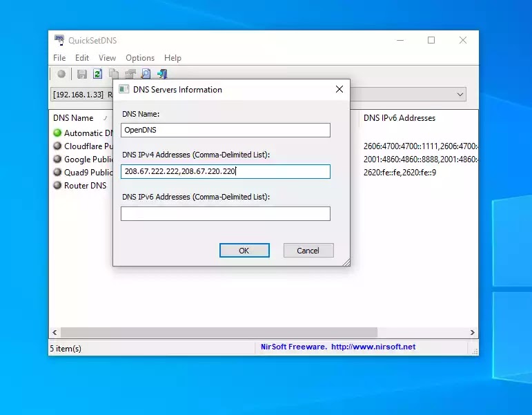Click the horizontal scrollbar left arrow

click(x=55, y=332)
